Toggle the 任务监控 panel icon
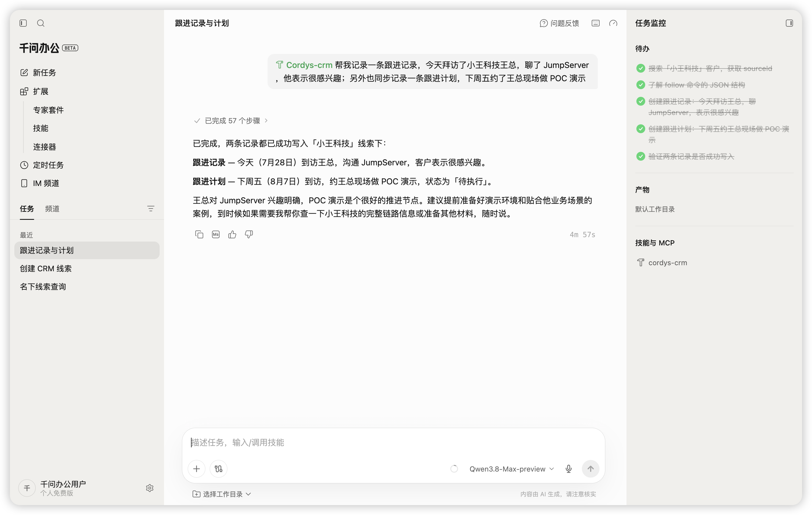 point(789,23)
